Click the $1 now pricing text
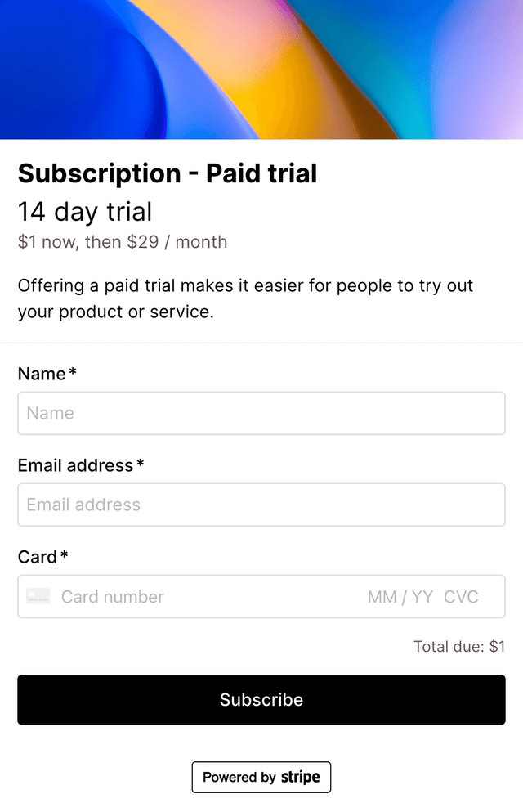Screen dimensions: 523x812 tap(122, 242)
